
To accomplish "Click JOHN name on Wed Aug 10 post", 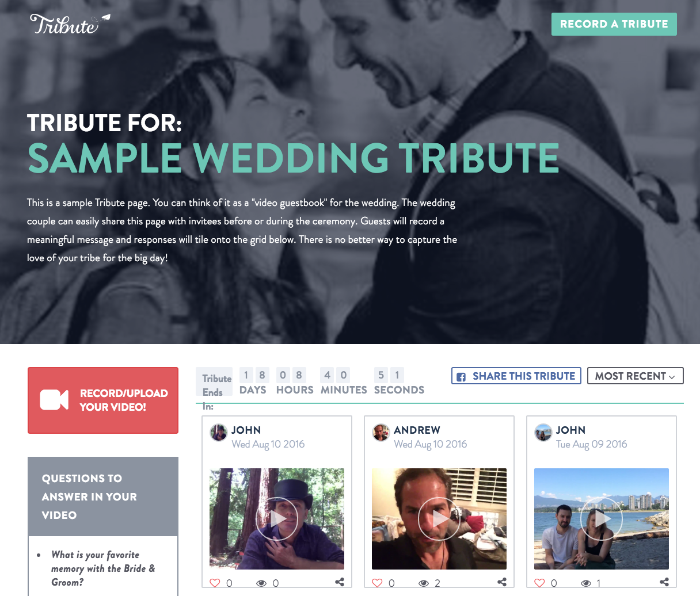I will pos(246,430).
